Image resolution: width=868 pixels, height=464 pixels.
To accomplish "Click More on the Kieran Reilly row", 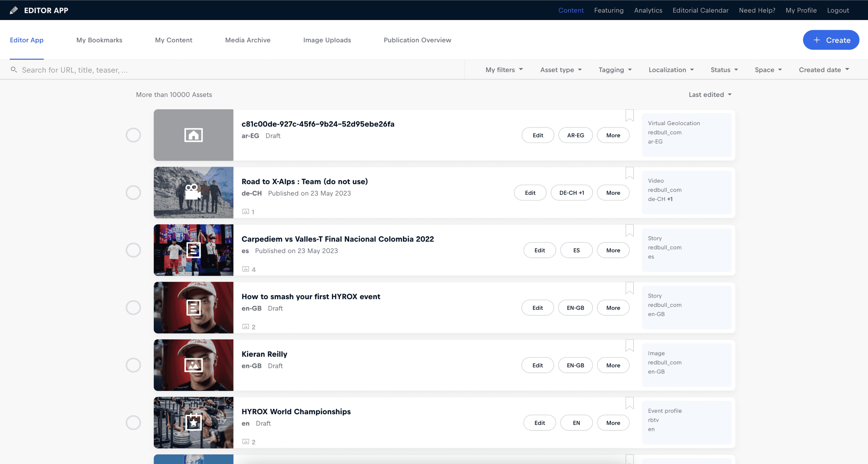I will pyautogui.click(x=613, y=365).
